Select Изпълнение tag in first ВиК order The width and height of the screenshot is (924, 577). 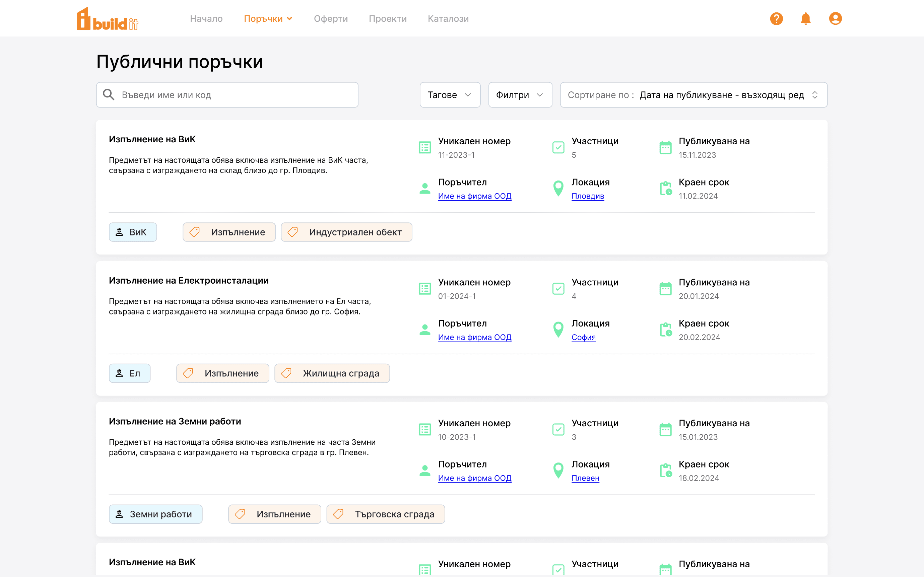tap(229, 232)
